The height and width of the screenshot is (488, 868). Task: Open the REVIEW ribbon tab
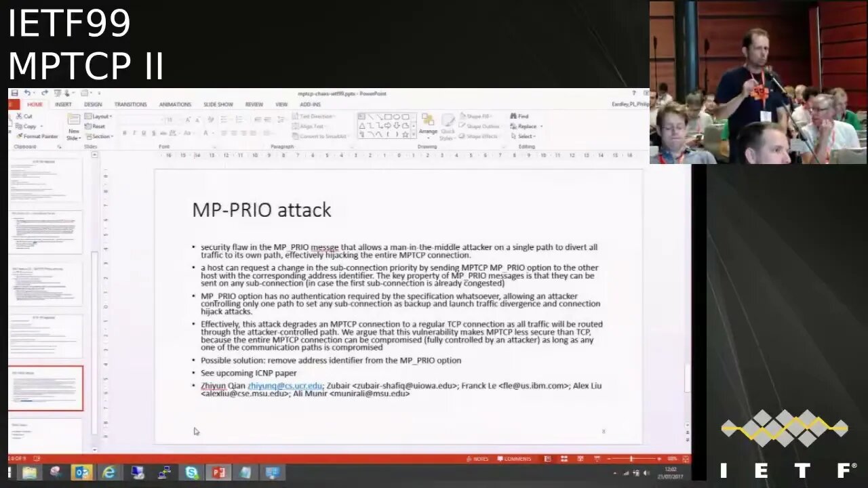pyautogui.click(x=254, y=104)
